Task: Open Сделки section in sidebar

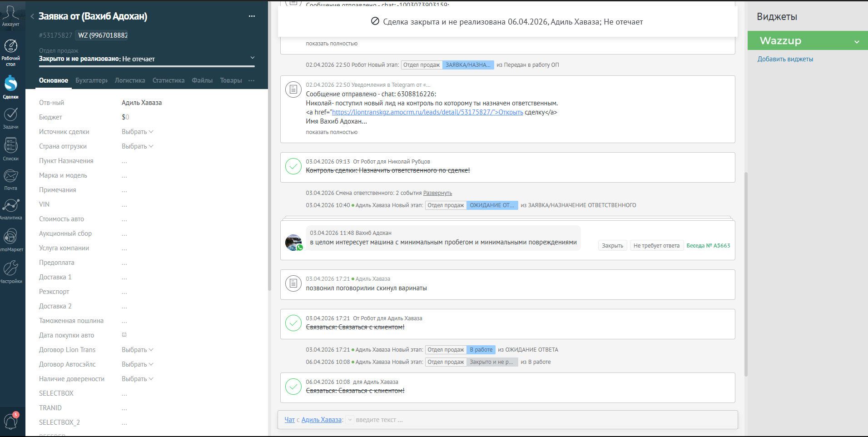Action: click(x=10, y=87)
